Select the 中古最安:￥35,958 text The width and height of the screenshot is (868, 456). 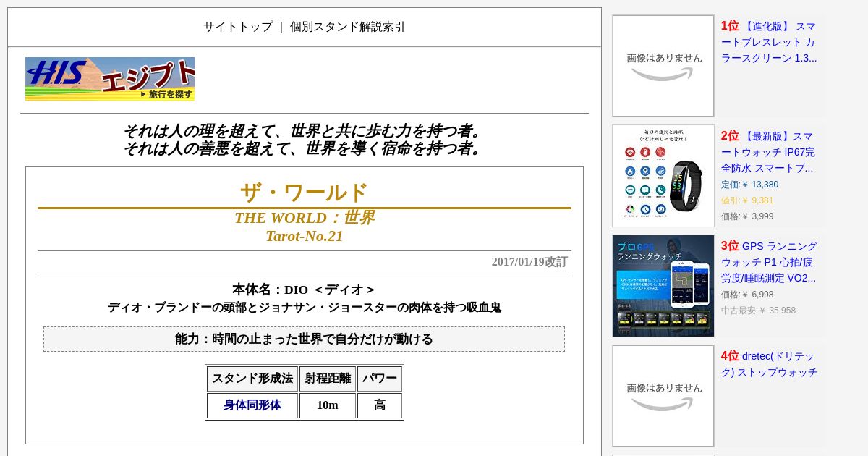coord(758,311)
